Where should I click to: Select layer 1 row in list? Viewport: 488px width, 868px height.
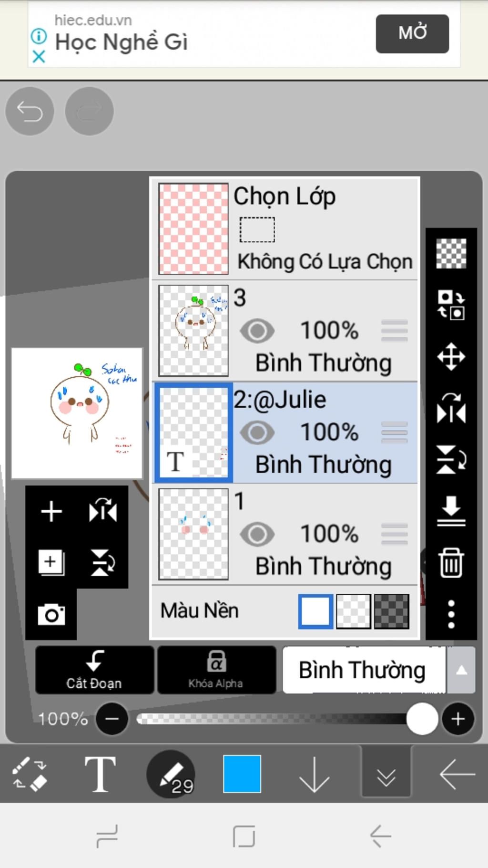pyautogui.click(x=285, y=534)
